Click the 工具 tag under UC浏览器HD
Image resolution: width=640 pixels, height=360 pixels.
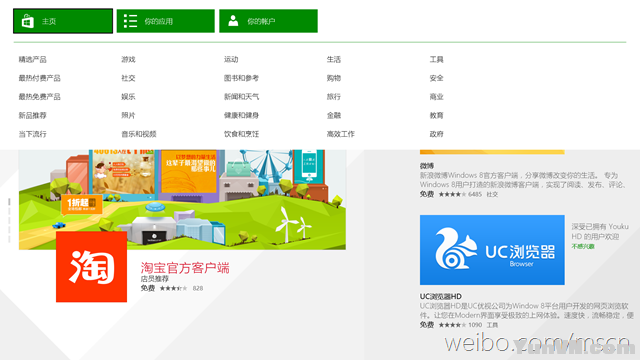point(492,325)
